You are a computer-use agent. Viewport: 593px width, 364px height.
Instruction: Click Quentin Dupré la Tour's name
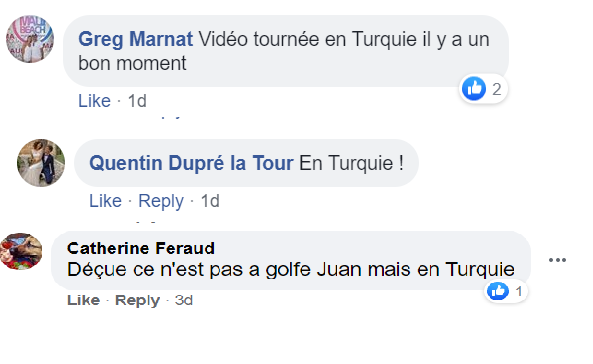pos(191,163)
